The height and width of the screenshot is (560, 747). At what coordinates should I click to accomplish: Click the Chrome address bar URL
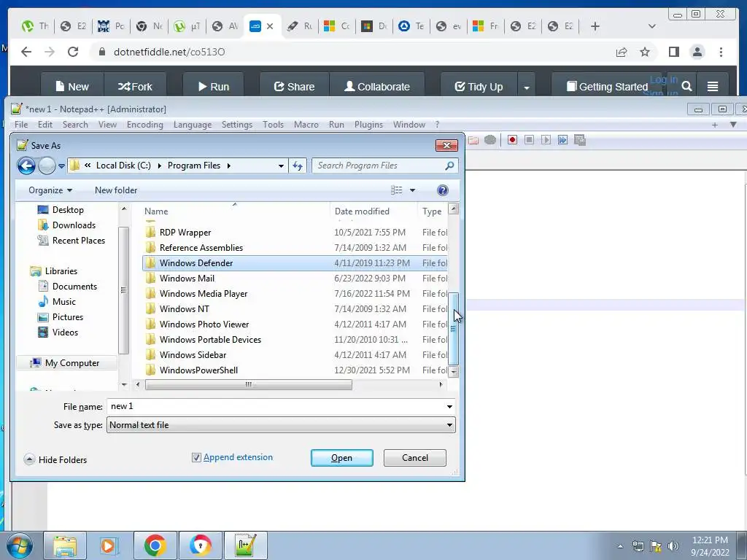pyautogui.click(x=169, y=52)
